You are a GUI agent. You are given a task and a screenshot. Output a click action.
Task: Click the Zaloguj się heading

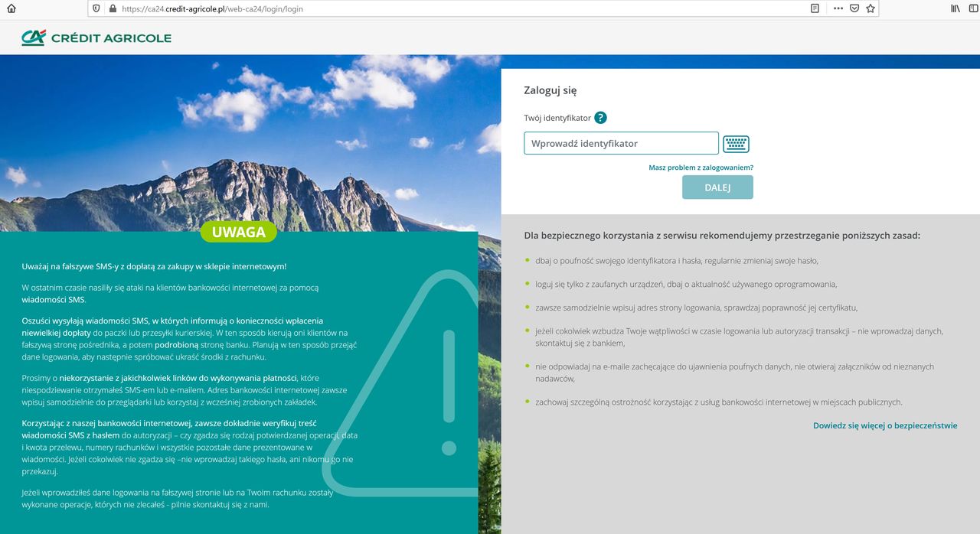coord(550,90)
